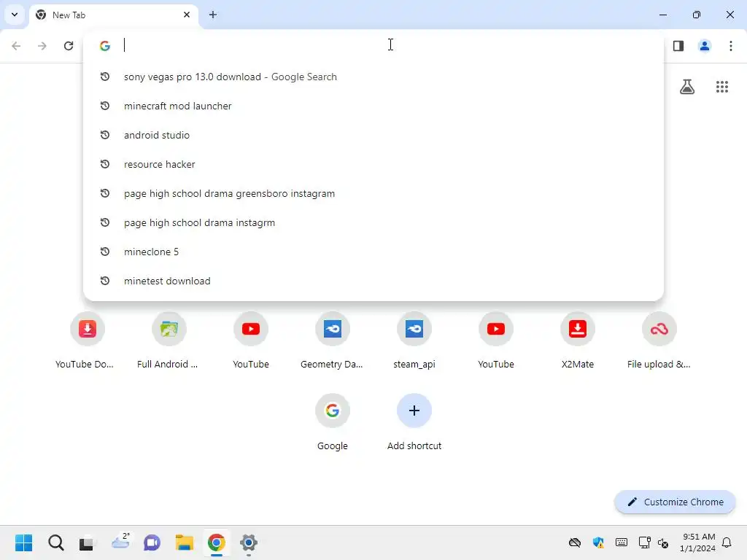This screenshot has width=747, height=560.
Task: Click touch keyboard tray icon
Action: click(622, 542)
